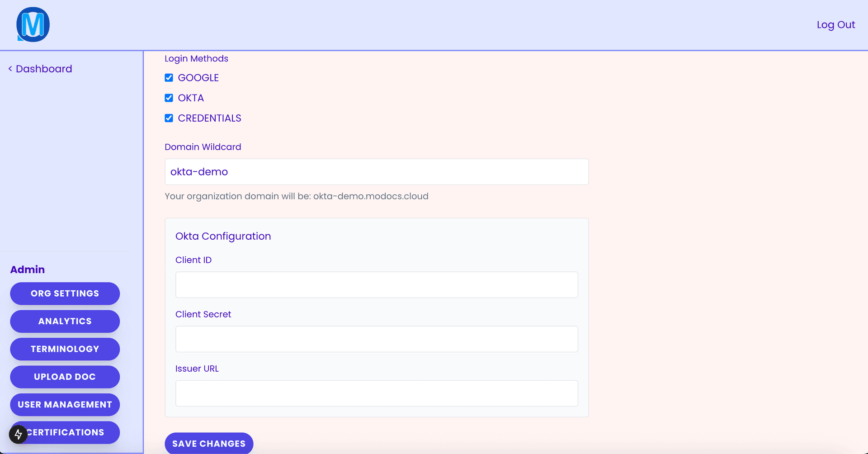Viewport: 868px width, 454px height.
Task: Click the organization domain hint text
Action: [x=296, y=196]
